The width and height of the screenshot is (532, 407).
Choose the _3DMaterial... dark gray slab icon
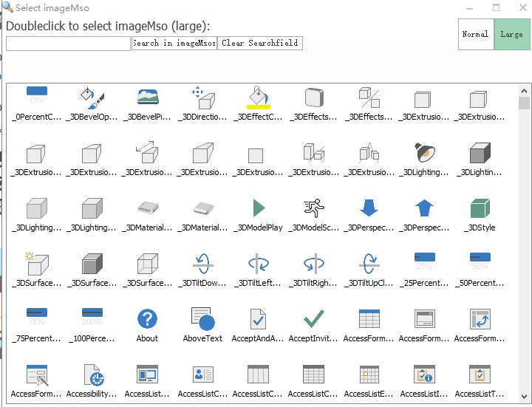point(148,208)
